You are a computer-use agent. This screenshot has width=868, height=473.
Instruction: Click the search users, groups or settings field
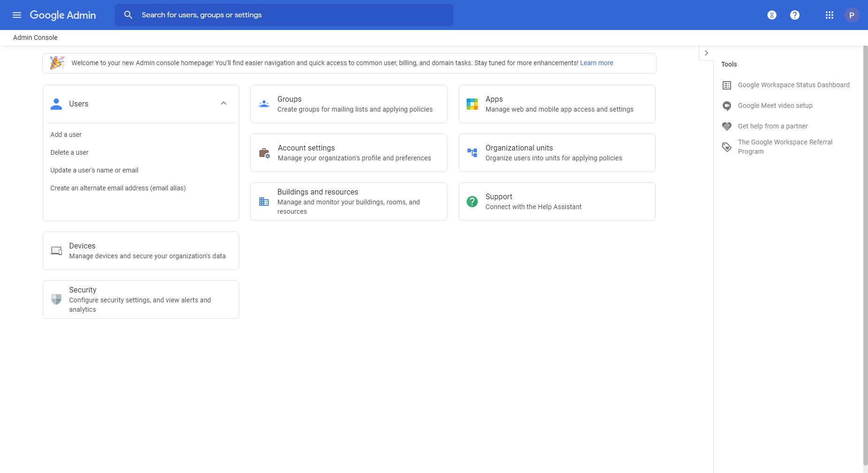pos(284,15)
